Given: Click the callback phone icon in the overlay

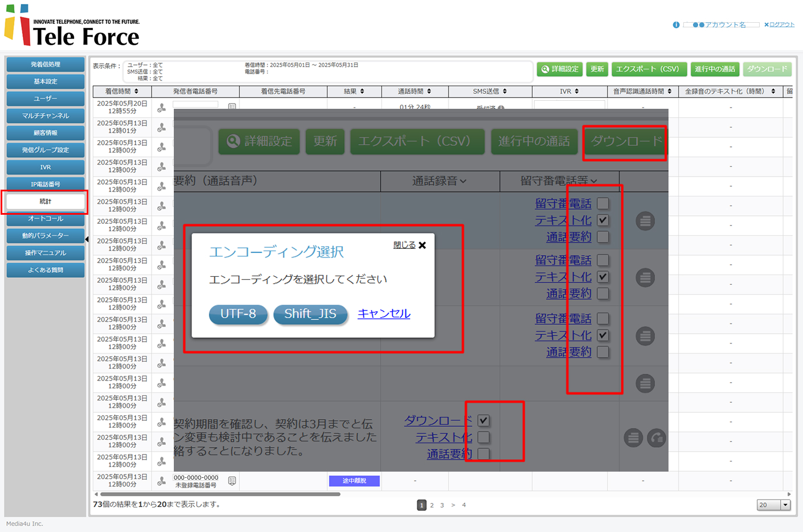Looking at the screenshot, I should (657, 437).
